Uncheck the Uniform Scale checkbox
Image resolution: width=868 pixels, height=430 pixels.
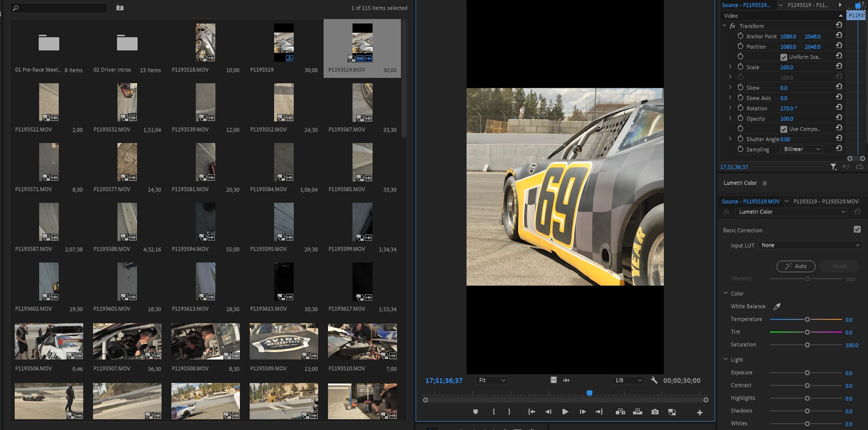click(x=783, y=57)
